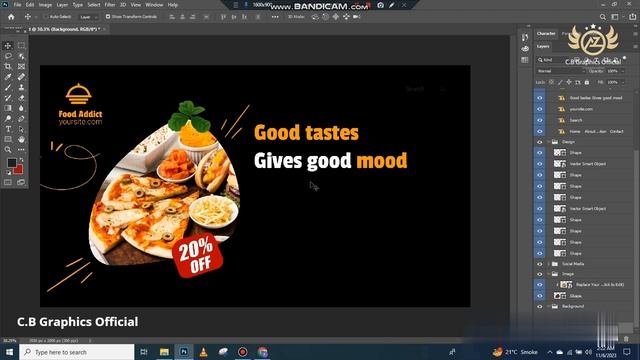Hide the Social Media group
The width and height of the screenshot is (640, 360).
pos(540,264)
